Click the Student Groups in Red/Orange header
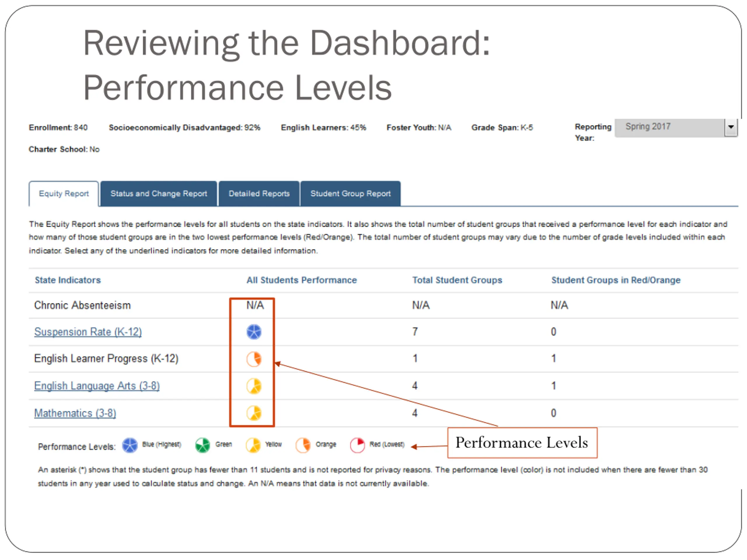Screen dimensions: 747x560 [616, 280]
